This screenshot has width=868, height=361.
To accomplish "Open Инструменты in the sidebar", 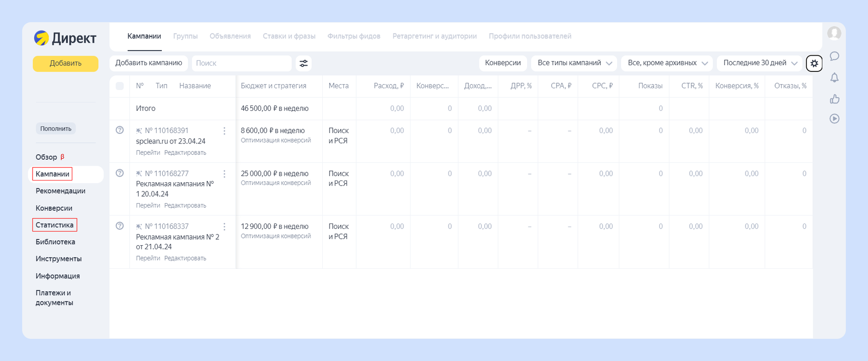I will 59,259.
